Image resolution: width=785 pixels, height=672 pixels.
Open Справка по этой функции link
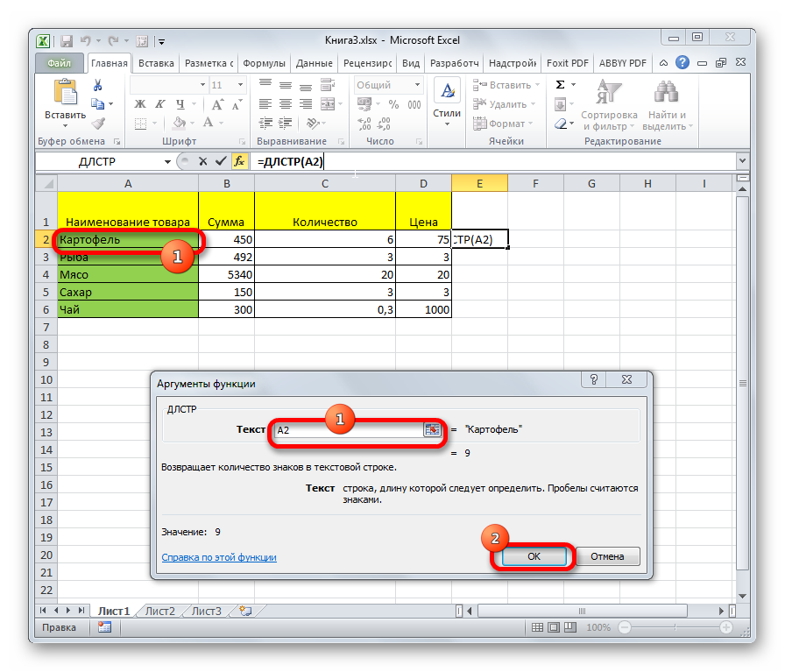(219, 556)
